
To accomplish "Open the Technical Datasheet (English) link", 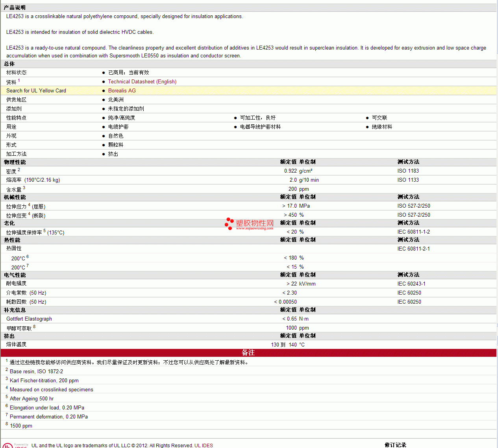I will 142,82.
